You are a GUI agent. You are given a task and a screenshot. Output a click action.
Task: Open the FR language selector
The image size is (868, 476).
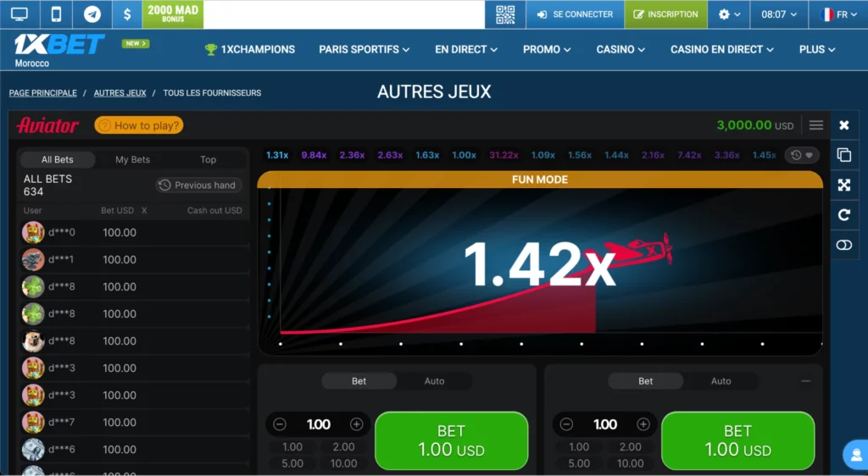point(838,14)
